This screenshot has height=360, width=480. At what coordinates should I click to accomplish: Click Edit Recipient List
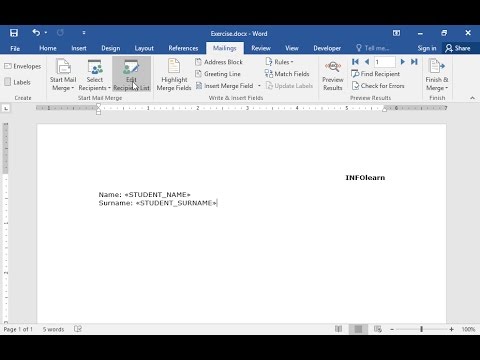131,75
